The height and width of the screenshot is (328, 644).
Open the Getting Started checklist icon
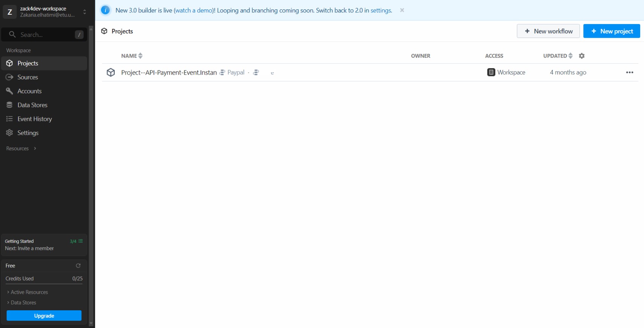click(81, 241)
